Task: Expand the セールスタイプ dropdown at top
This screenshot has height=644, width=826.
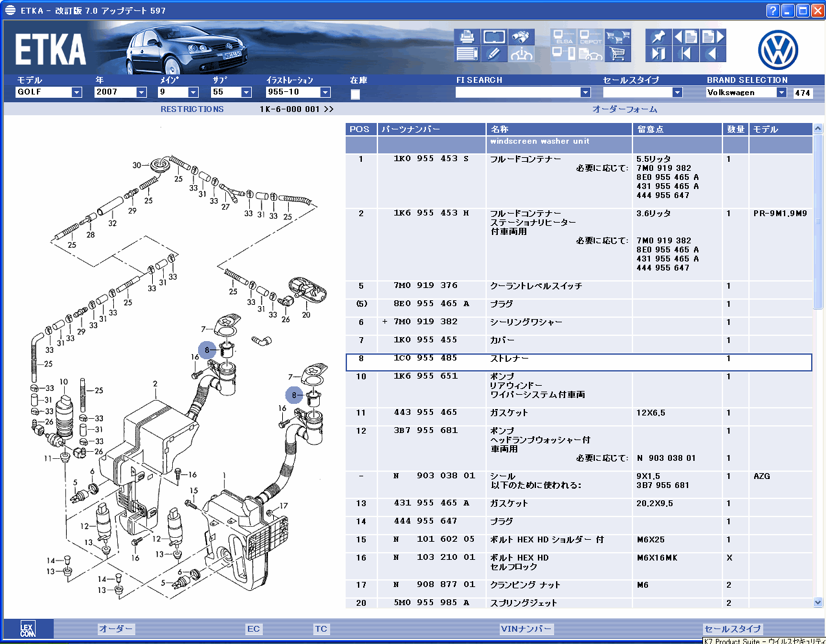Action: (x=677, y=93)
